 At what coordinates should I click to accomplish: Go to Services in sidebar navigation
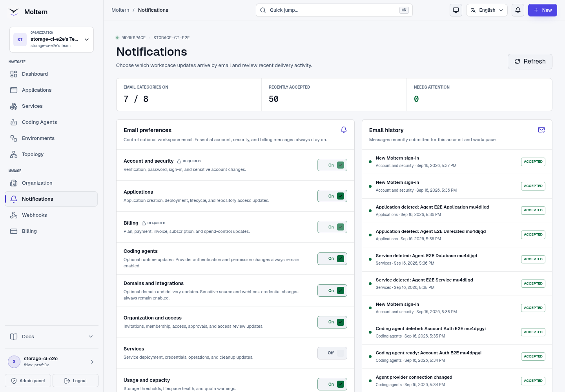click(x=51, y=106)
